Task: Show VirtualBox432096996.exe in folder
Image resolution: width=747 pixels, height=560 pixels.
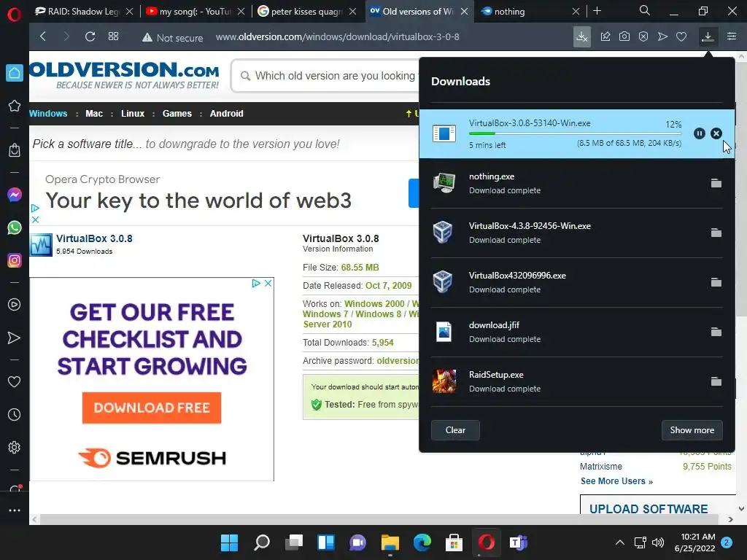Action: (x=716, y=282)
